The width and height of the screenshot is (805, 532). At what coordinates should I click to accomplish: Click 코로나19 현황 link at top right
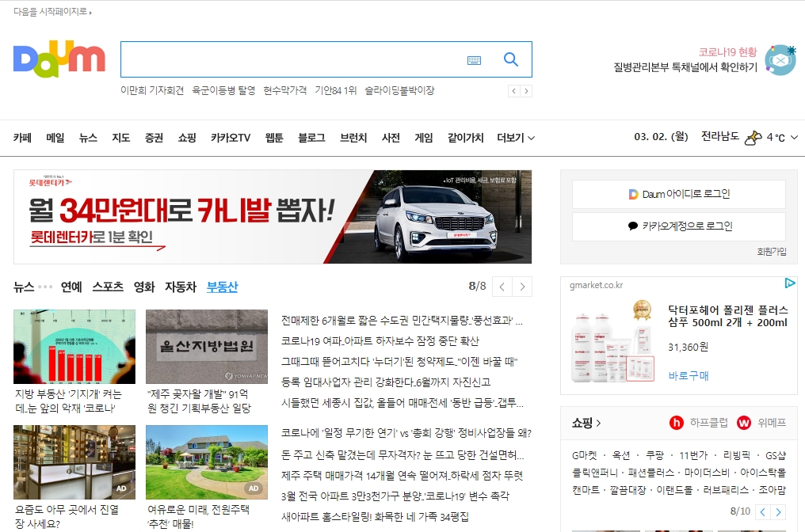pos(727,52)
